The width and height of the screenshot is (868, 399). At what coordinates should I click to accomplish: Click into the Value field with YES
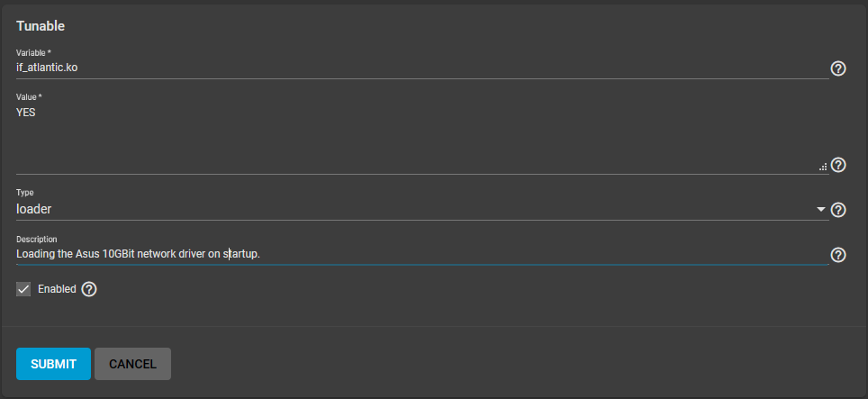[x=421, y=139]
